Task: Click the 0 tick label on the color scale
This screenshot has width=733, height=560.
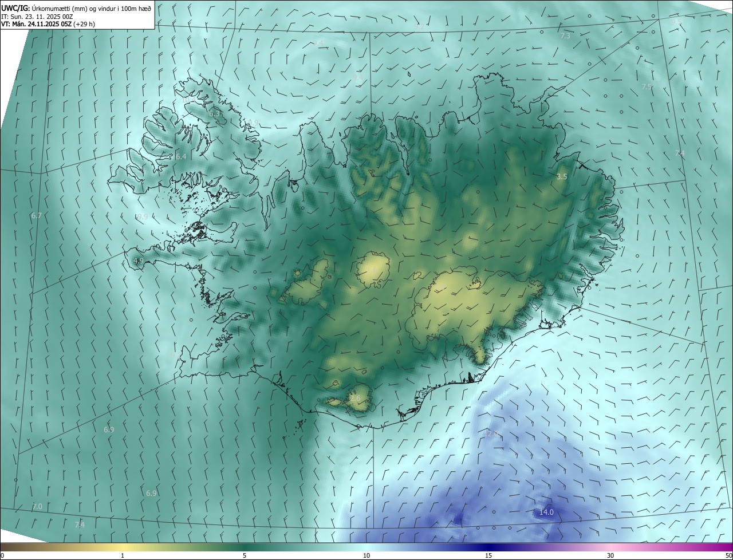Action: pos(2,555)
